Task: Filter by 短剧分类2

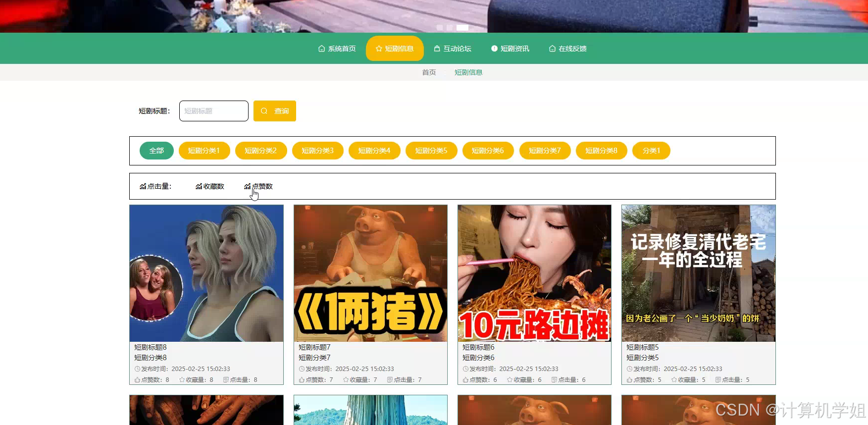Action: point(261,151)
